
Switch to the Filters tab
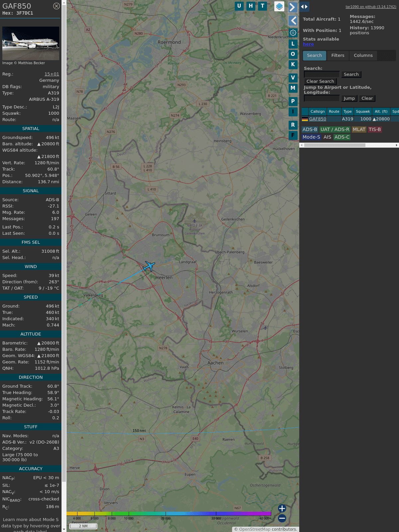338,56
